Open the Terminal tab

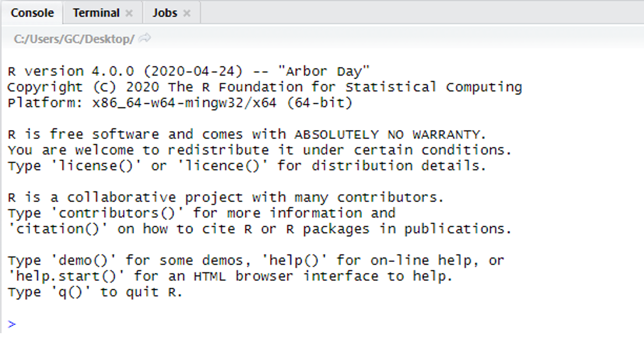(x=96, y=13)
